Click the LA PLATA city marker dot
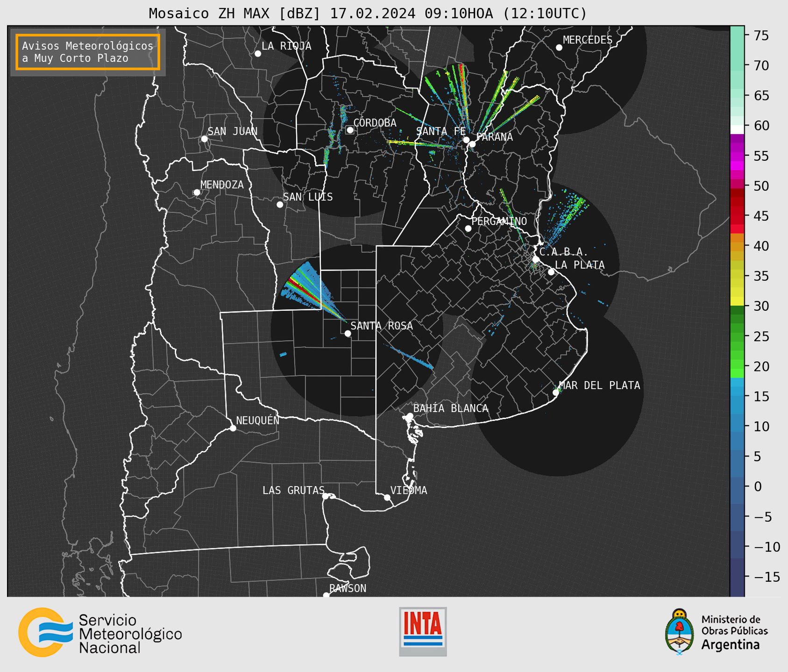The height and width of the screenshot is (672, 788). point(551,272)
